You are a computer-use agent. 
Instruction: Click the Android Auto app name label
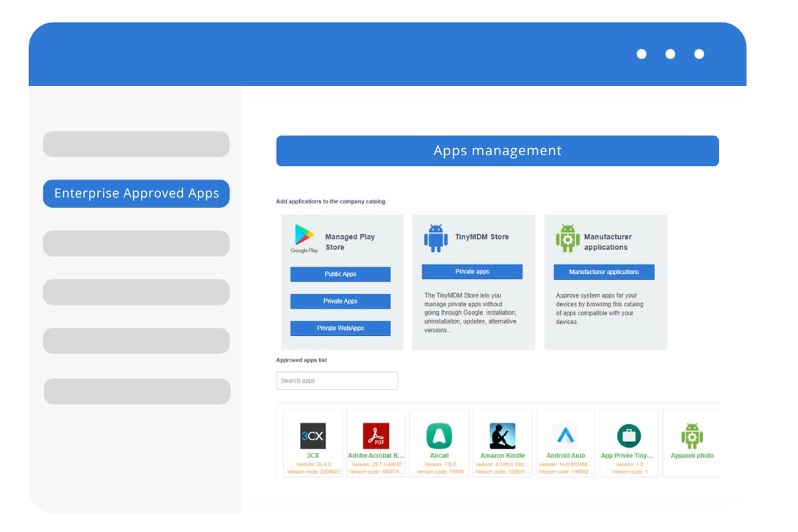coord(566,455)
